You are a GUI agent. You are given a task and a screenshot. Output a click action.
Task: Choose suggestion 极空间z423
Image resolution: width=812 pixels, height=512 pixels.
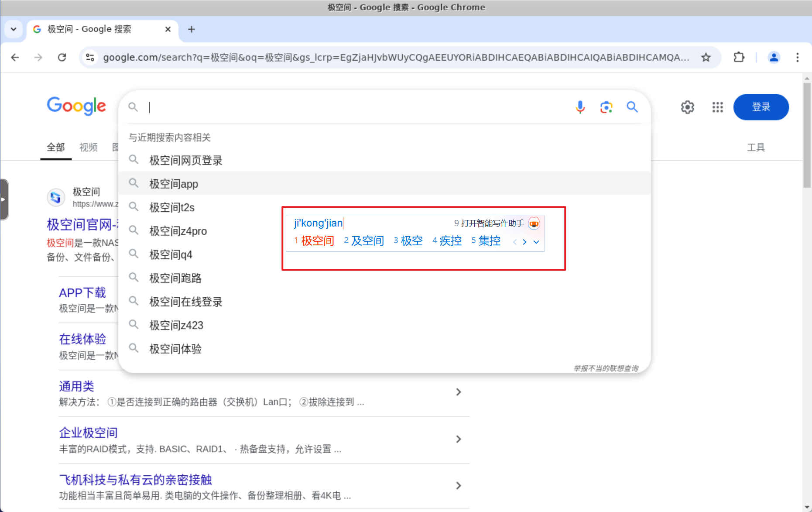pos(384,325)
